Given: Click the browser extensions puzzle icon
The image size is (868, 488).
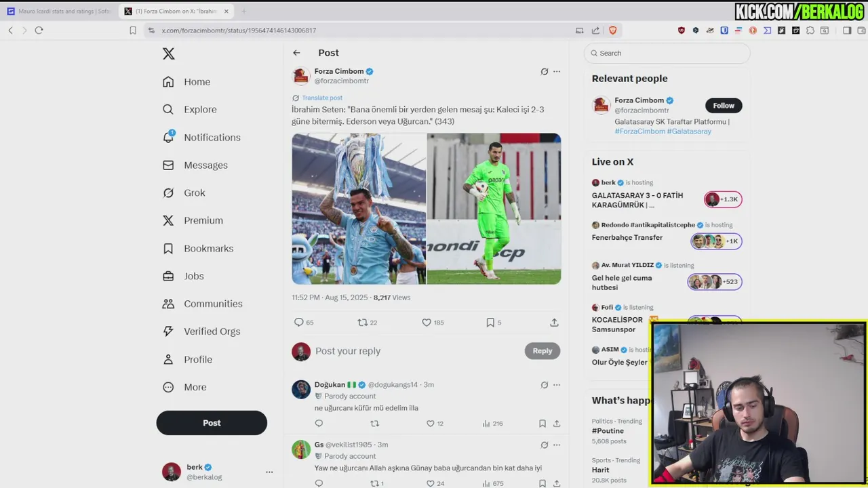Looking at the screenshot, I should [x=810, y=30].
